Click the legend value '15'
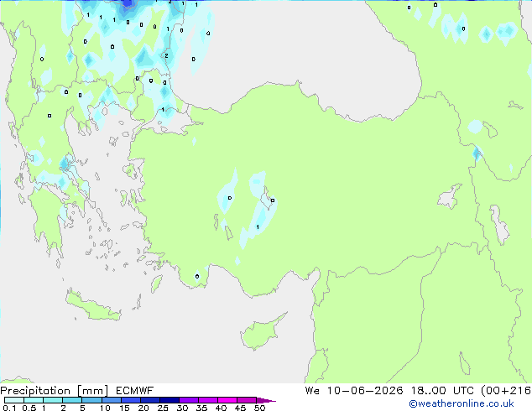532x411 pixels. (124, 408)
